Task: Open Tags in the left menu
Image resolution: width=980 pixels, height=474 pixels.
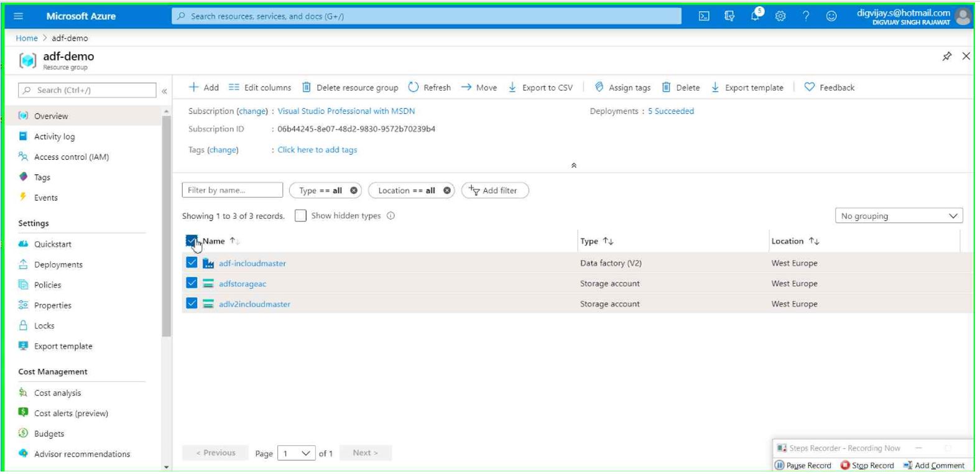Action: click(x=42, y=177)
